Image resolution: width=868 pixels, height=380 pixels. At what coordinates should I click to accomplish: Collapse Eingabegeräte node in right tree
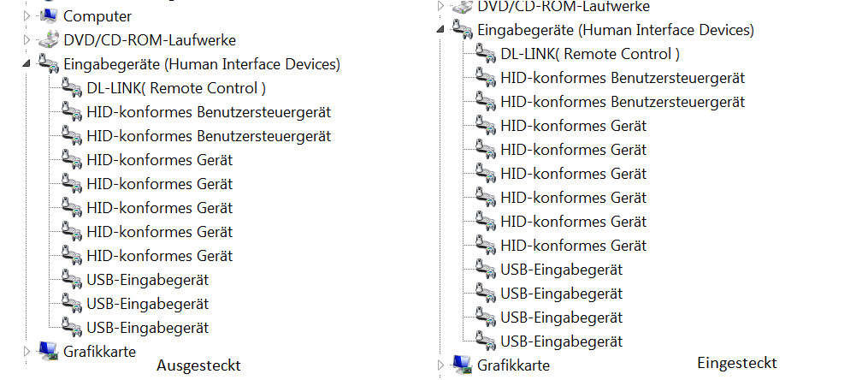(440, 29)
